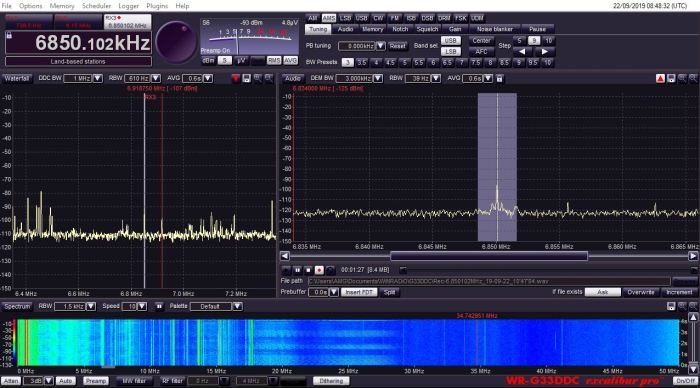Toggle S-meter AVG mode
Viewport: 700px width, 388px height.
[290, 60]
